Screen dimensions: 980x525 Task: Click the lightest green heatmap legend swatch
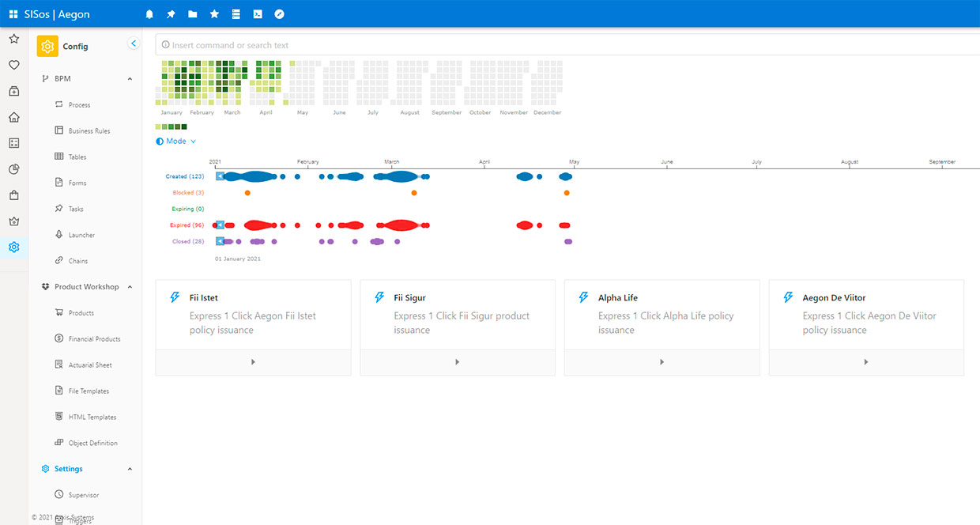coord(159,127)
